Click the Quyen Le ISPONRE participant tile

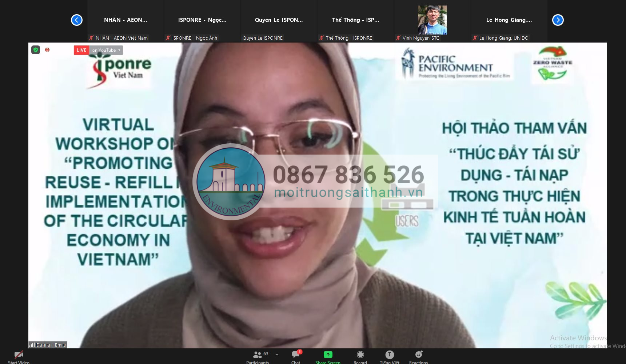click(x=279, y=20)
